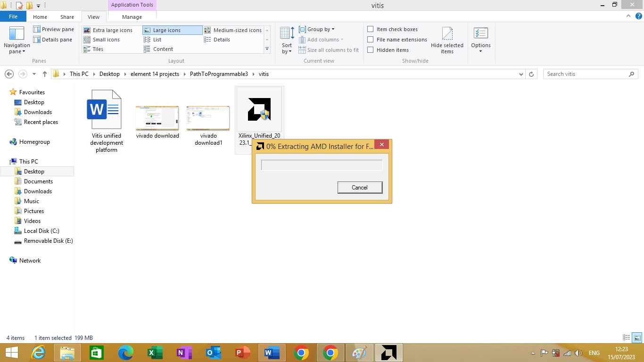644x362 pixels.
Task: Click the New folder icon in title bar
Action: [29, 5]
